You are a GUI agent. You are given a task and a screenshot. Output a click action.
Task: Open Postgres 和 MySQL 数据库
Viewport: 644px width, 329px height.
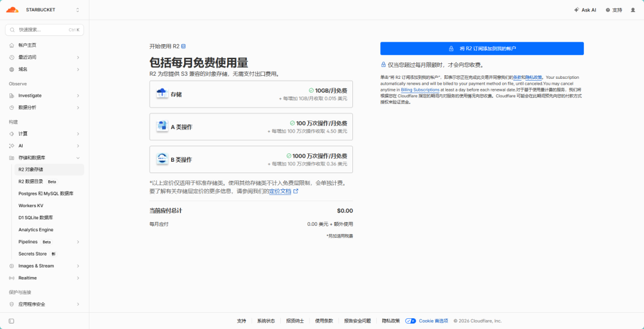point(49,193)
